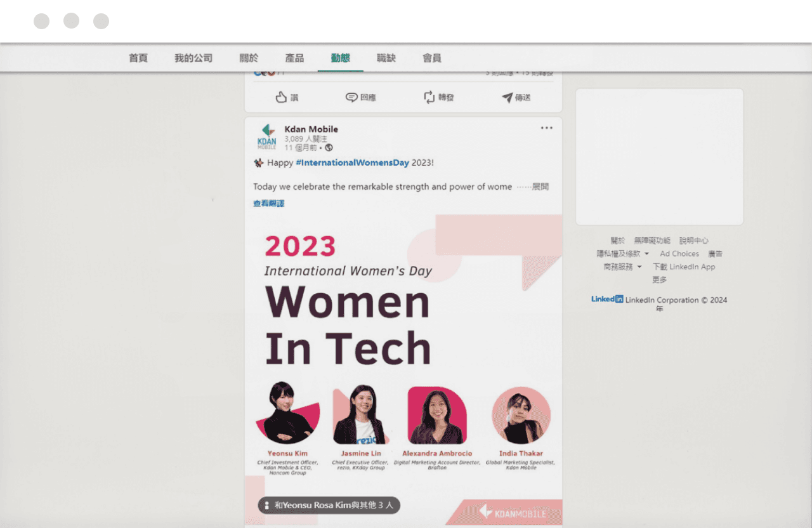Select the 產品 tab
Viewport: 812px width, 528px height.
click(294, 58)
